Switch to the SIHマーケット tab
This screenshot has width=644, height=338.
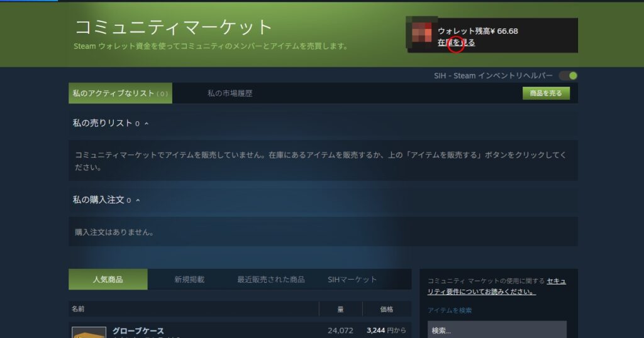[x=352, y=280]
